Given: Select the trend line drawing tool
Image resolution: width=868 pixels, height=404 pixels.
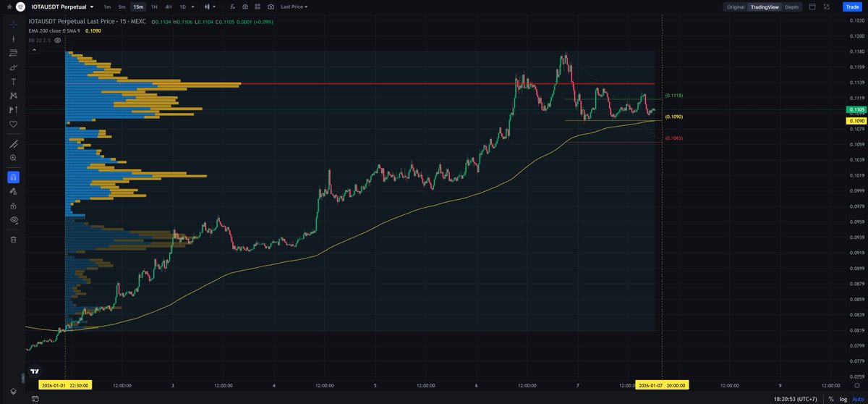Looking at the screenshot, I should point(14,38).
